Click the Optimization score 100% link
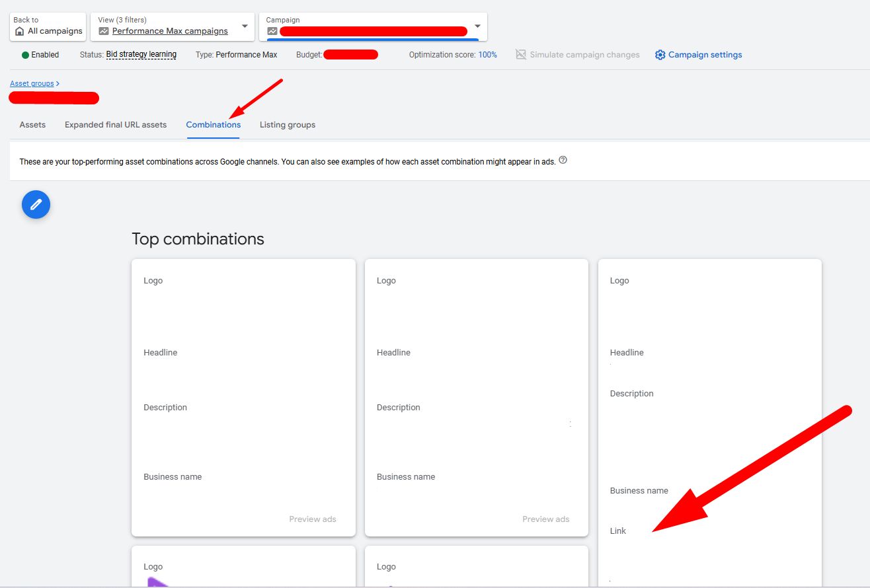 (487, 55)
